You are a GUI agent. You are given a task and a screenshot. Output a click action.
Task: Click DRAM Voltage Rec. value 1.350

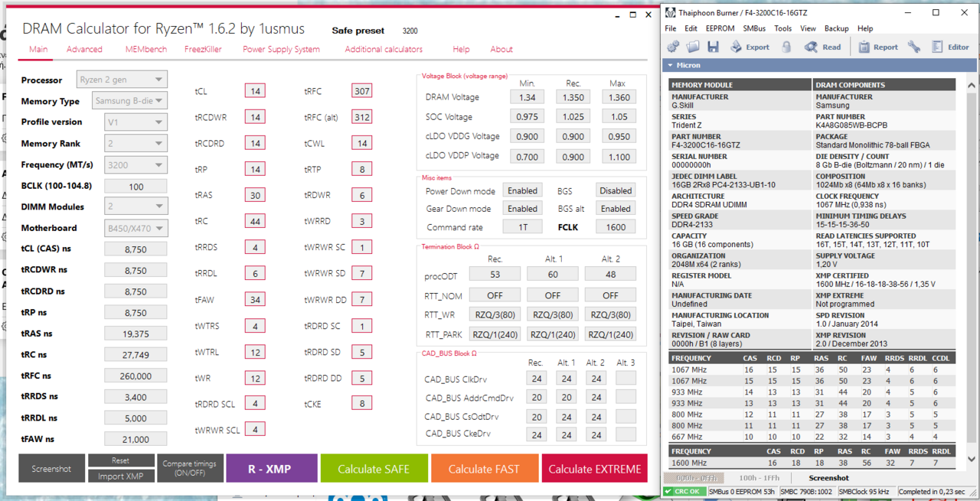pyautogui.click(x=573, y=97)
